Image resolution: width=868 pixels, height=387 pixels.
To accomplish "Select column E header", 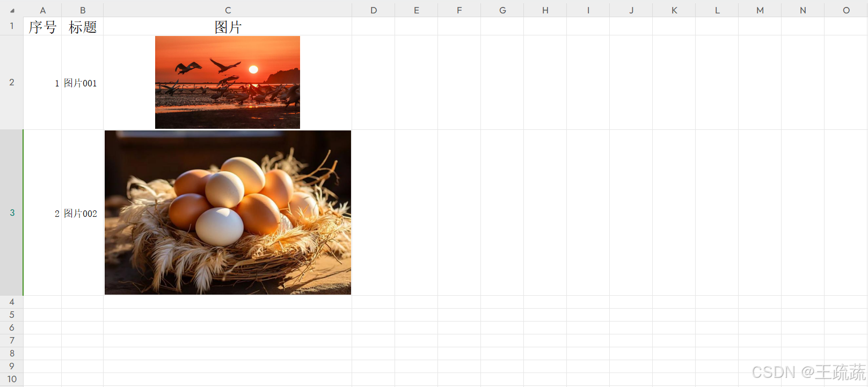I will click(x=416, y=10).
